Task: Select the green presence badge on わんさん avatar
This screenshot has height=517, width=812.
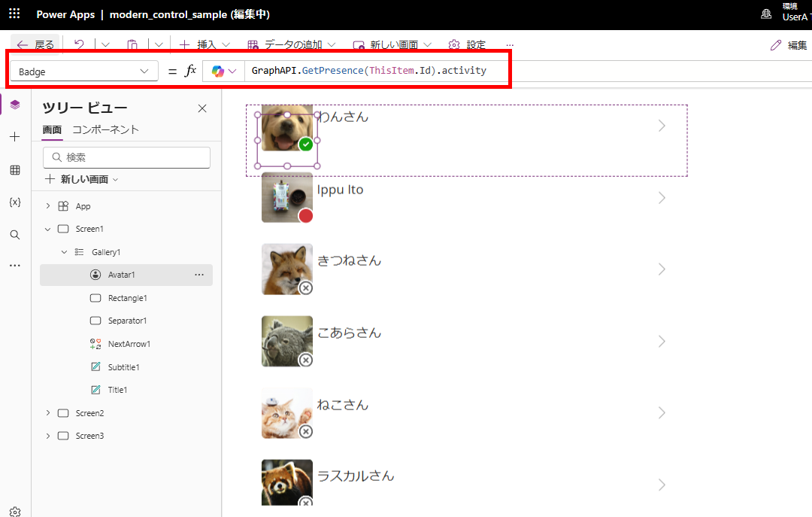Action: (305, 145)
